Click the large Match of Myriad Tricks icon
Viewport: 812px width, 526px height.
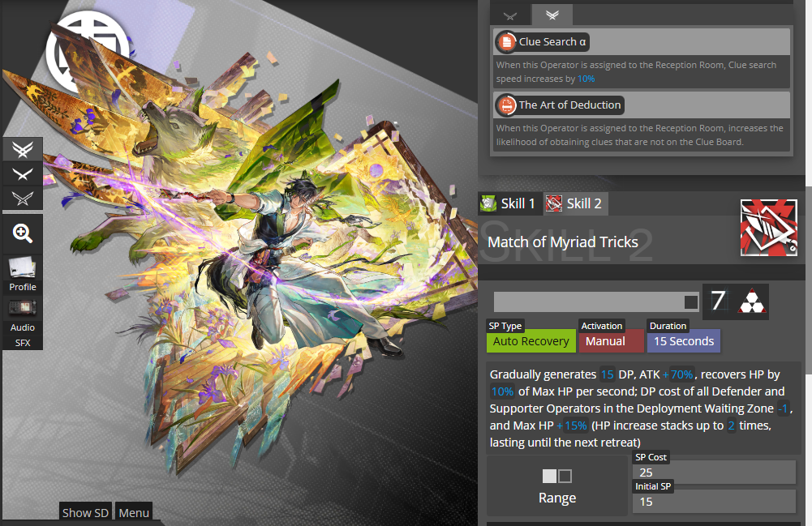pos(768,228)
